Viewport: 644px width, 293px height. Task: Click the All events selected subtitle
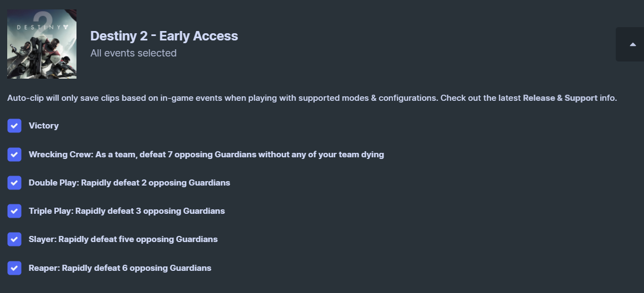(134, 53)
